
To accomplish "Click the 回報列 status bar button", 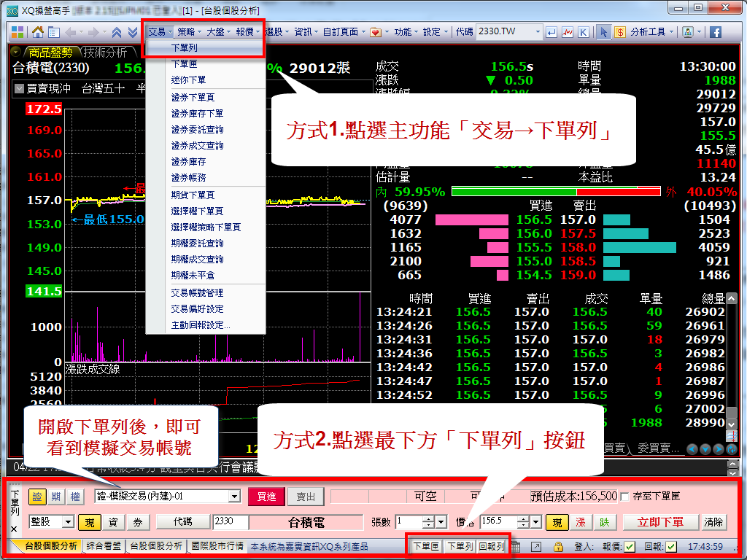I will (x=492, y=546).
